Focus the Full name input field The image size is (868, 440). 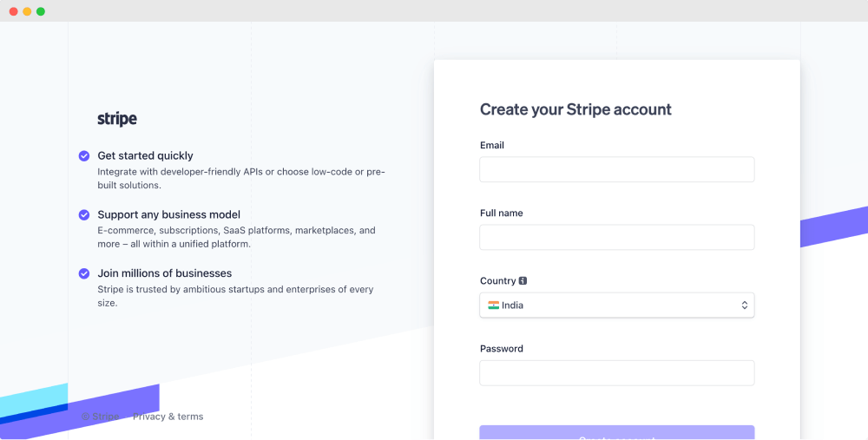(x=616, y=238)
